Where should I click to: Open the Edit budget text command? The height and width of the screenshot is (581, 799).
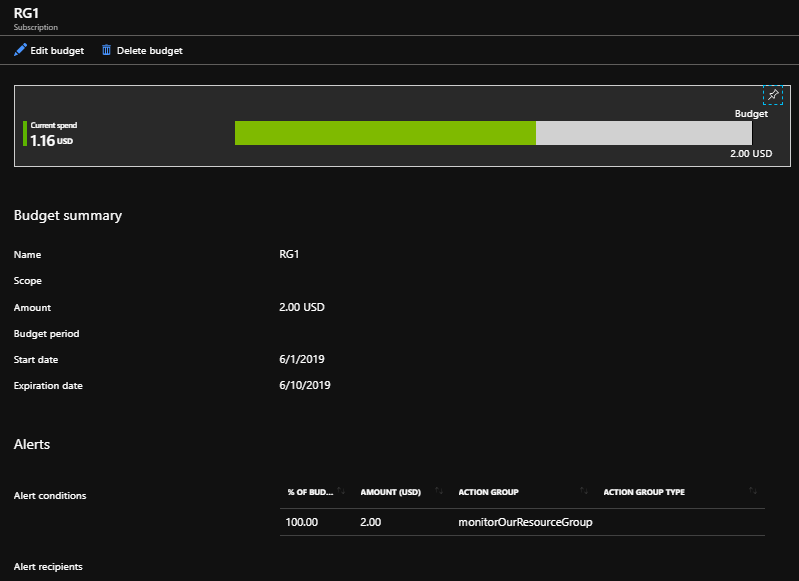(57, 50)
